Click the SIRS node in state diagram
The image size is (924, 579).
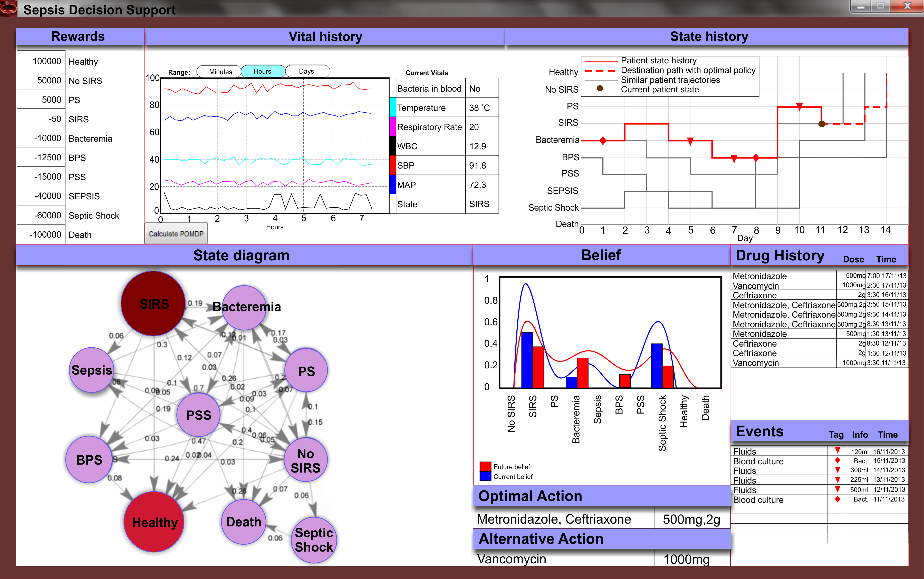coord(153,303)
